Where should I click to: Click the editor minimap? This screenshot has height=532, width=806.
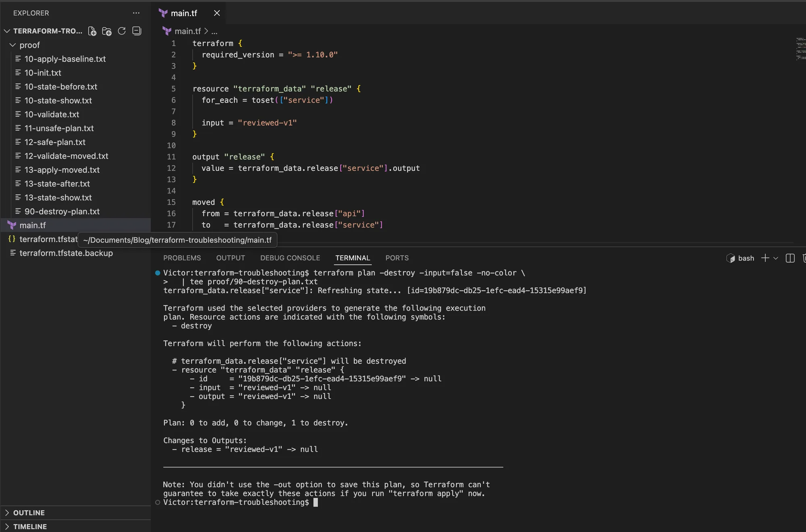point(800,49)
